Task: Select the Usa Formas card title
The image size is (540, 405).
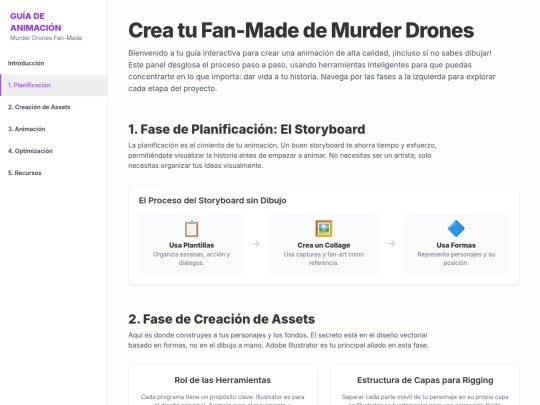Action: point(456,245)
